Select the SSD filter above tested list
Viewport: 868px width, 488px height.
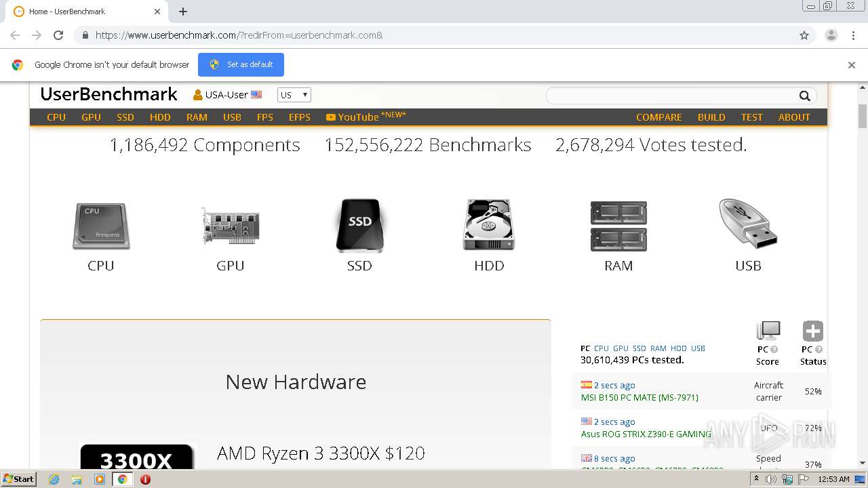639,348
